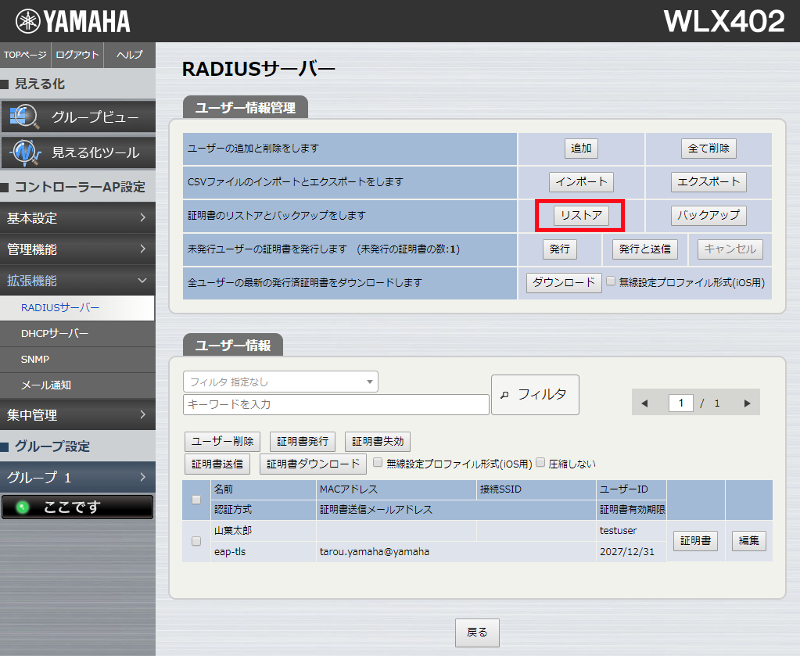Click the 編集 button for 山葉太郎
The image size is (800, 656).
click(748, 541)
